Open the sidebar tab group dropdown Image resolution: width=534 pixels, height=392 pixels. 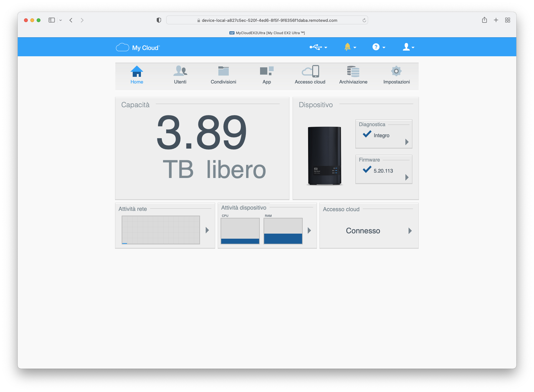[60, 20]
